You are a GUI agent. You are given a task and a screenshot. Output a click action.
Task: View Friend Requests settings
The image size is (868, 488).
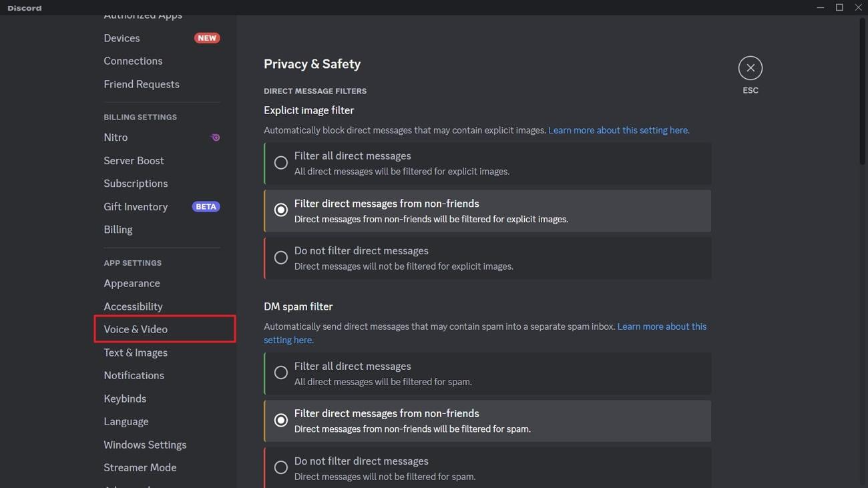click(141, 83)
